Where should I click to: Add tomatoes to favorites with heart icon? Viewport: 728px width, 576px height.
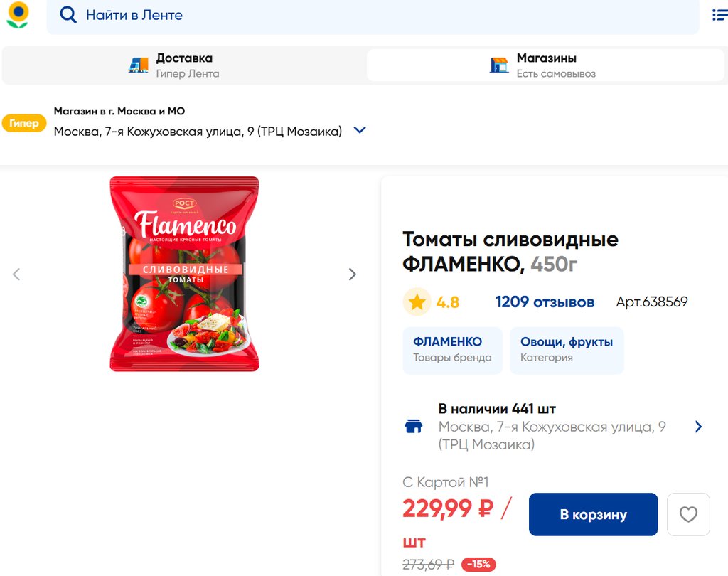pyautogui.click(x=688, y=514)
